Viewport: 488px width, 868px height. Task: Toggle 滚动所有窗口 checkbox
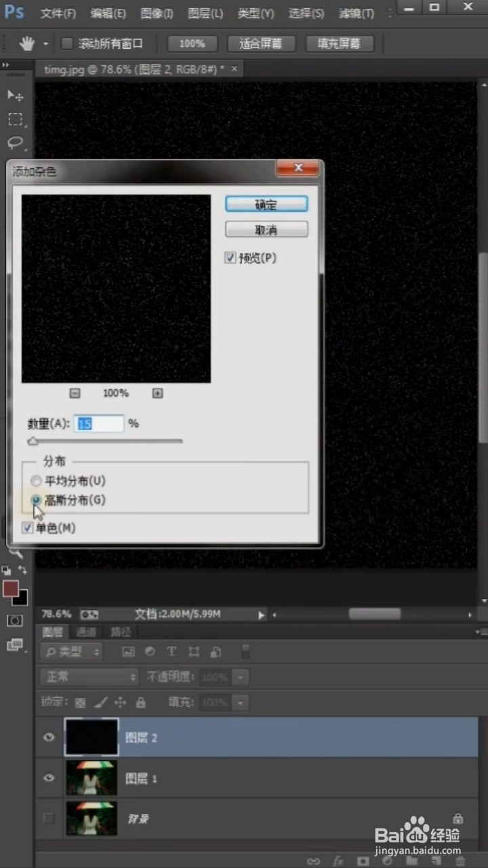click(67, 44)
